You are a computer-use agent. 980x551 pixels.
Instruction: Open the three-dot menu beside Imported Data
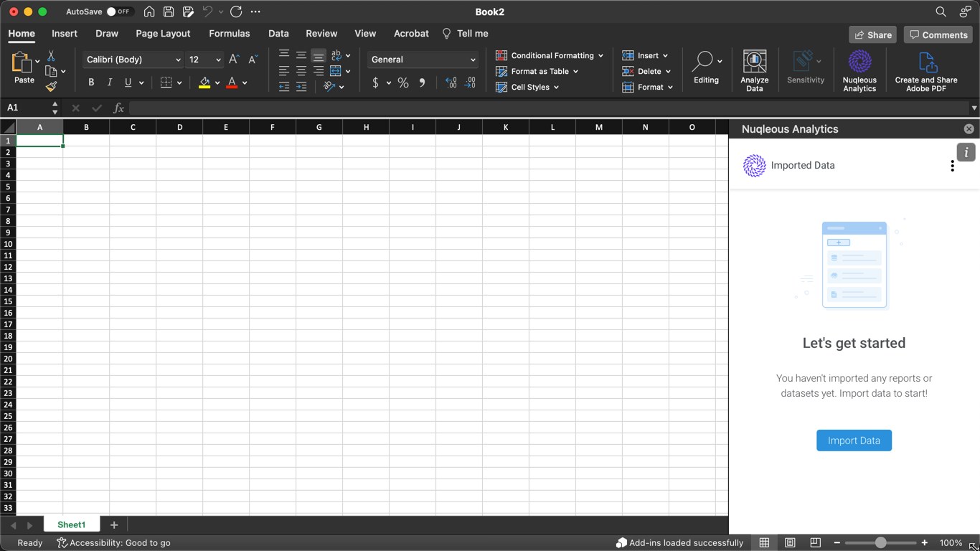[x=952, y=166]
